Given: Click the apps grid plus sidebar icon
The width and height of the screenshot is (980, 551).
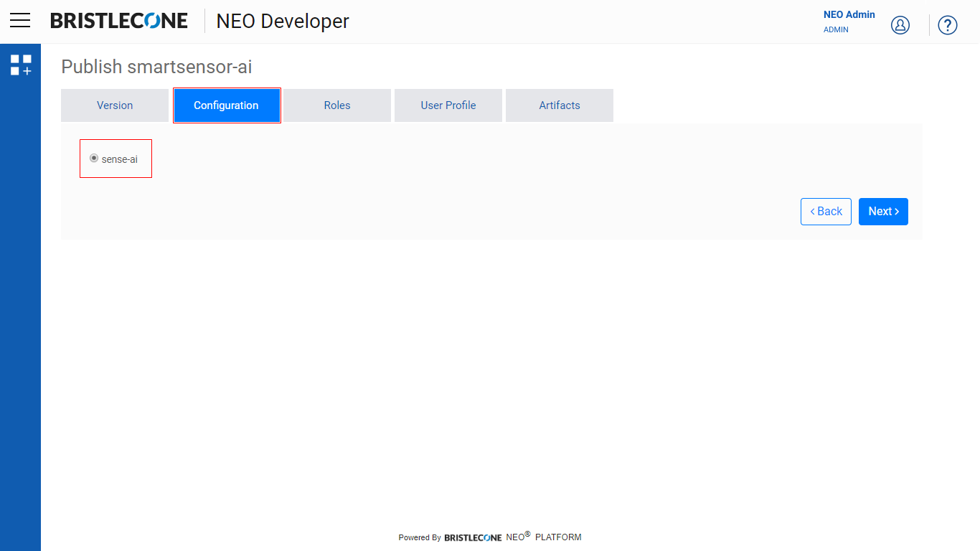Looking at the screenshot, I should [21, 65].
